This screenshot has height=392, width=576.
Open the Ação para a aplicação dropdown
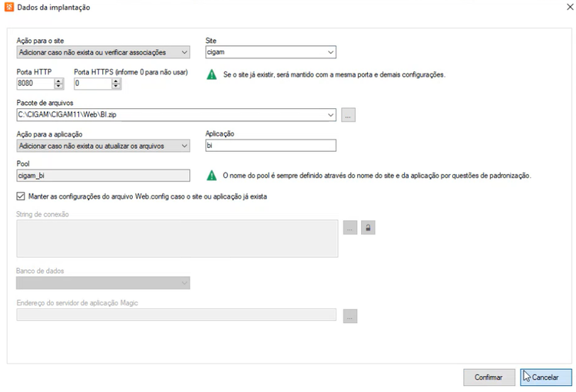click(x=103, y=146)
